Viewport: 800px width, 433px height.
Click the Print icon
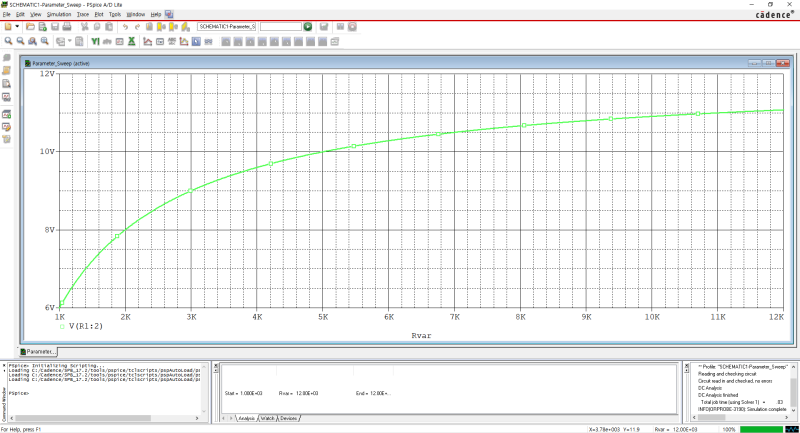pyautogui.click(x=67, y=27)
